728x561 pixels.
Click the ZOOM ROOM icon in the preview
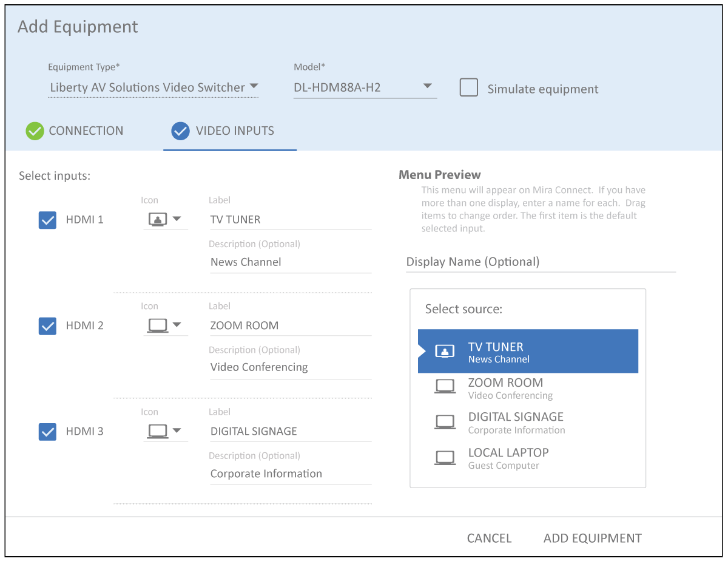tap(445, 386)
